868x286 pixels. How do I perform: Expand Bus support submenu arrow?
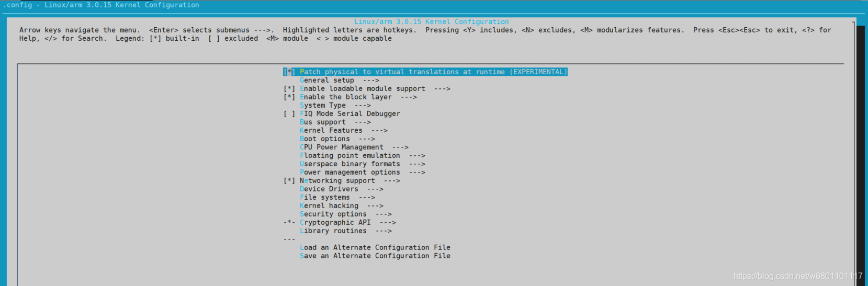[x=363, y=122]
